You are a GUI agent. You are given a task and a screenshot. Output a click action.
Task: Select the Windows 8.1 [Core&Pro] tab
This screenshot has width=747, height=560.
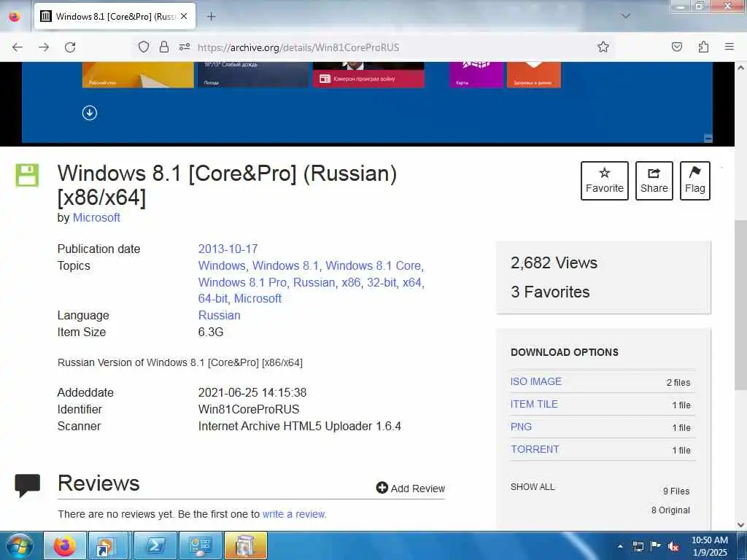pos(115,16)
